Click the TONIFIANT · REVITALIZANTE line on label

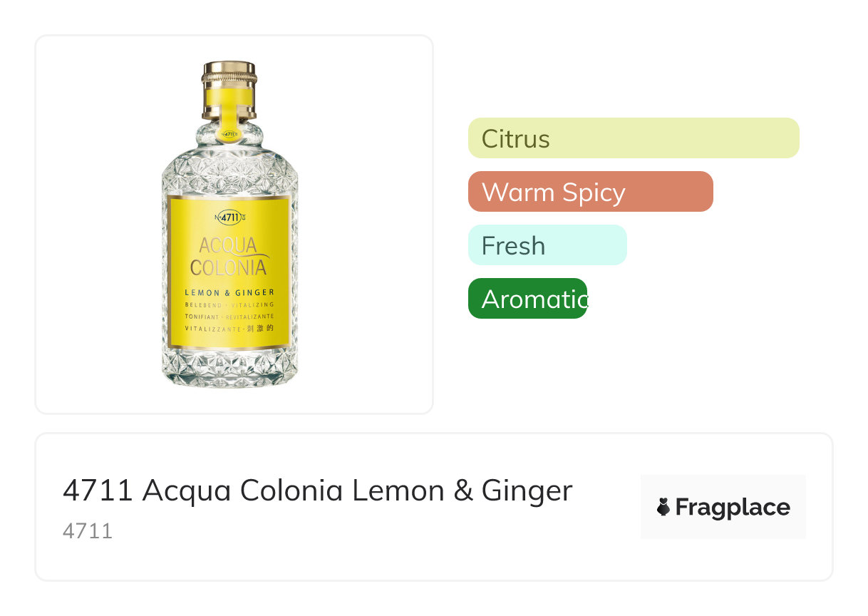(x=229, y=317)
